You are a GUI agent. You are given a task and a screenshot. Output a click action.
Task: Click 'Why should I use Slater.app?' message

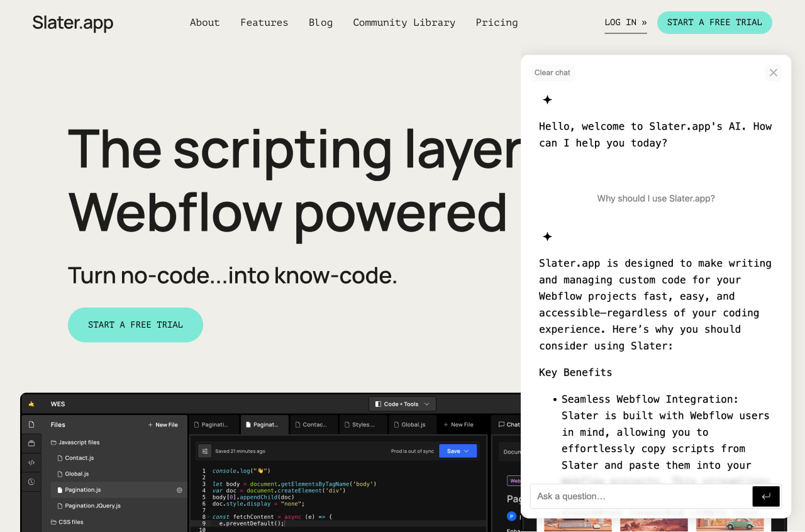[656, 199]
